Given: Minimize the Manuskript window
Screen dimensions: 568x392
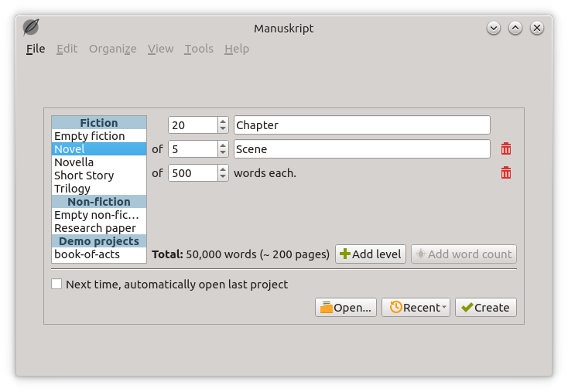Looking at the screenshot, I should pos(494,28).
